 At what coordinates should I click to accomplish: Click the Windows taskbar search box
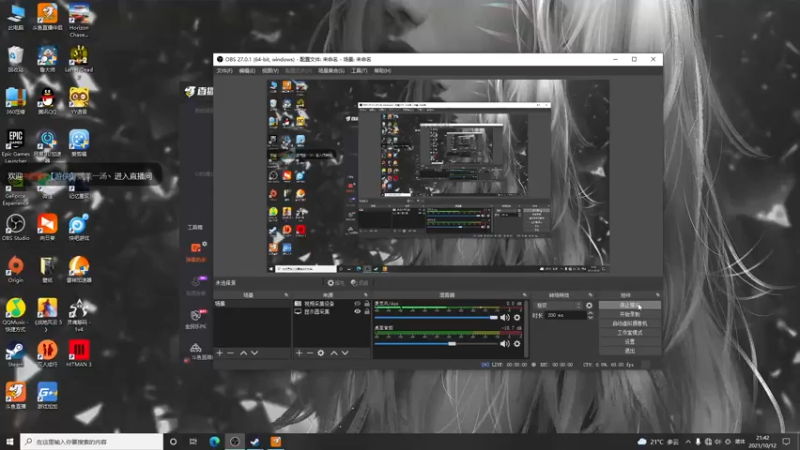[92, 441]
